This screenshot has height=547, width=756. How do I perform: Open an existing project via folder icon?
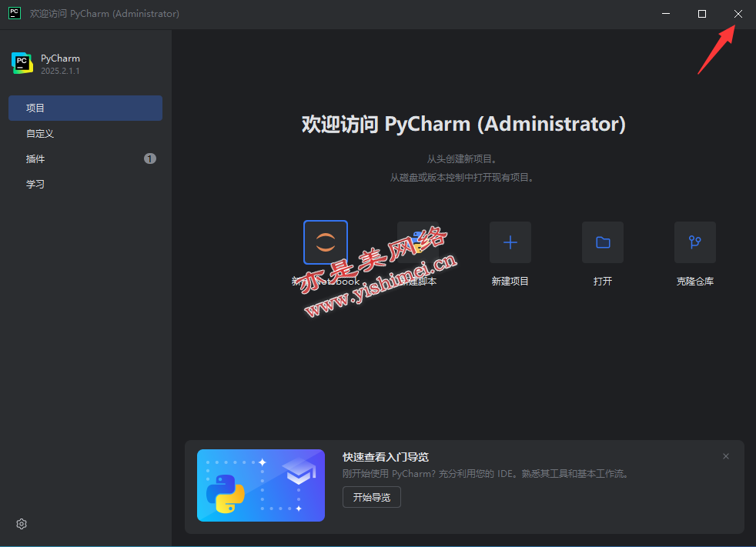[x=603, y=242]
